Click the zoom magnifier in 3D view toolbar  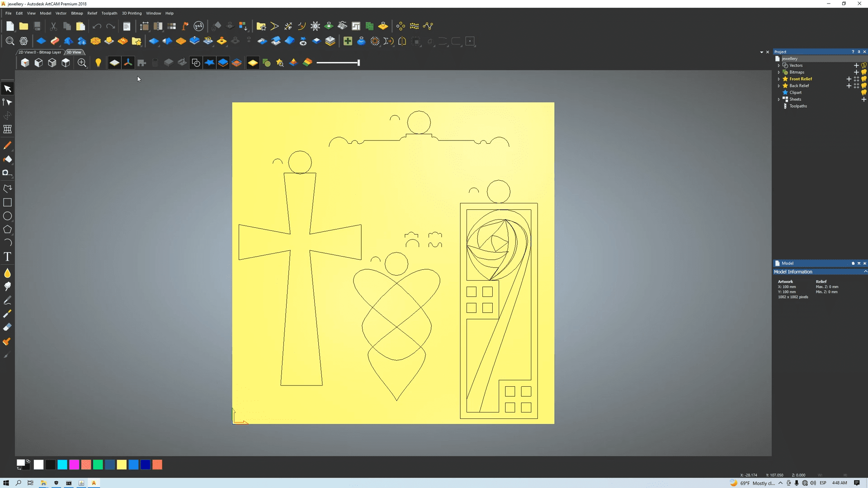pyautogui.click(x=82, y=63)
